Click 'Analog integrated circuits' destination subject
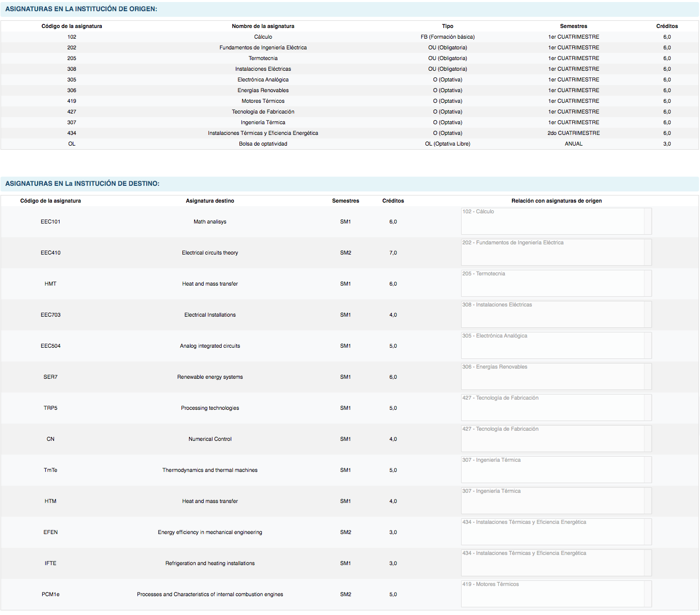 pyautogui.click(x=210, y=346)
